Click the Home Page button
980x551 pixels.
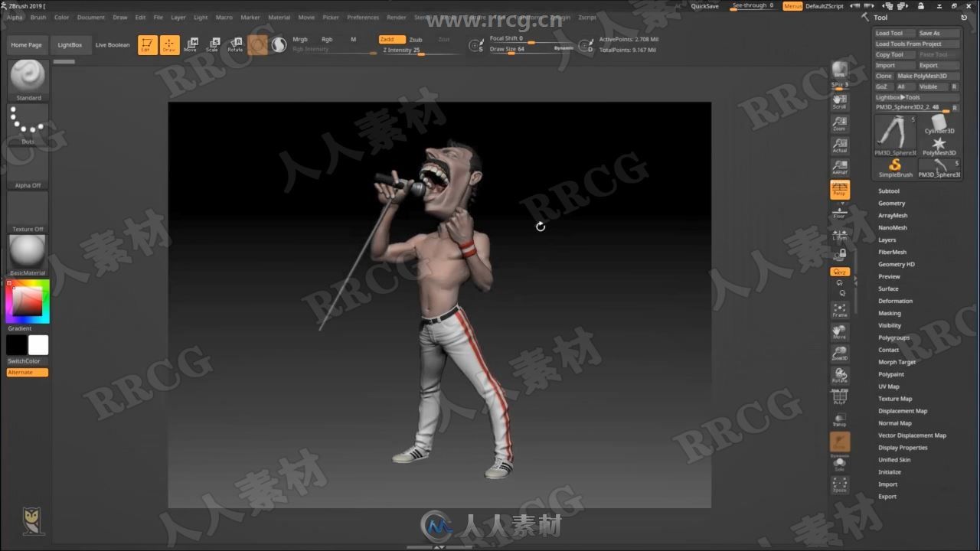pos(27,45)
